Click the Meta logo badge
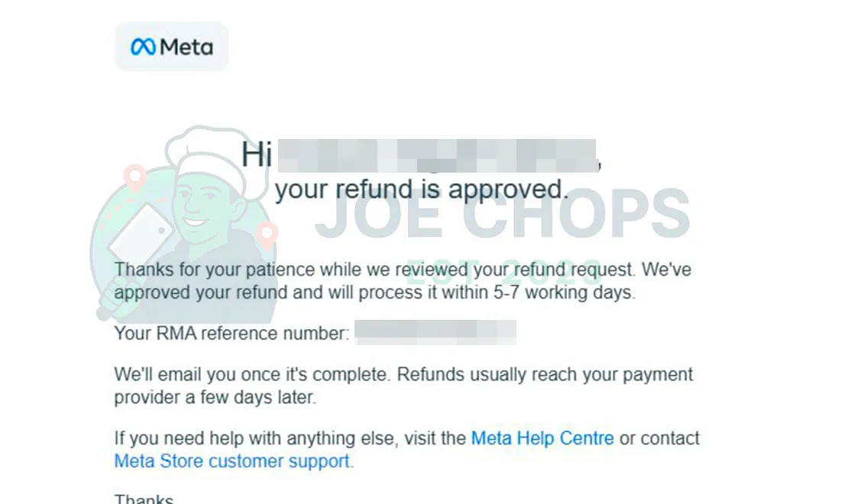Screen dimensions: 848x504 click(x=172, y=47)
